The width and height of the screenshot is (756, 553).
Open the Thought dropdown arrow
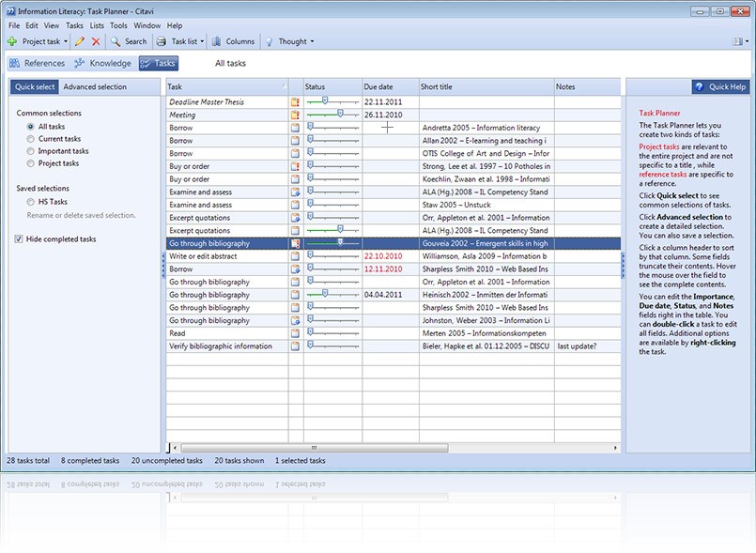[312, 41]
